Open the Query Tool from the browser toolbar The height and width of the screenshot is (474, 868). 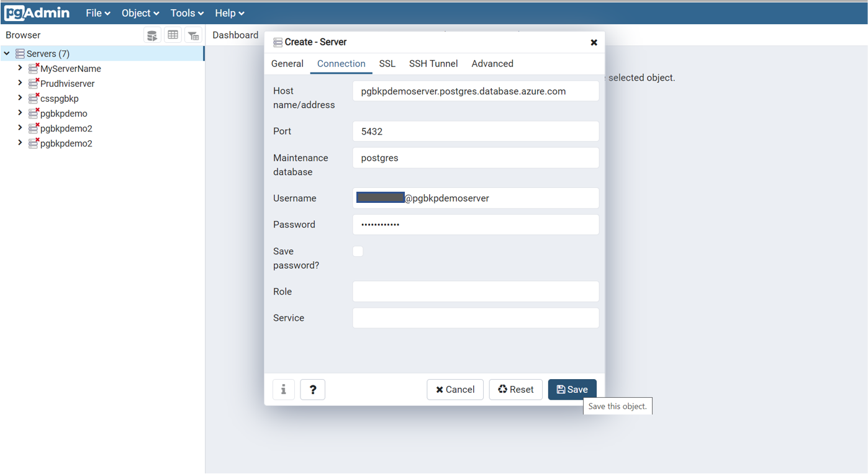pyautogui.click(x=152, y=35)
